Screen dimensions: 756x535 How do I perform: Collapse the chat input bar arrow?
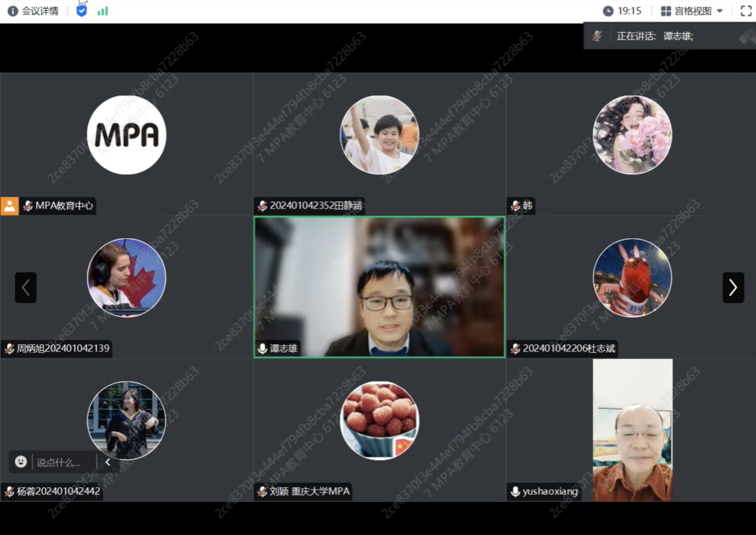coord(108,462)
